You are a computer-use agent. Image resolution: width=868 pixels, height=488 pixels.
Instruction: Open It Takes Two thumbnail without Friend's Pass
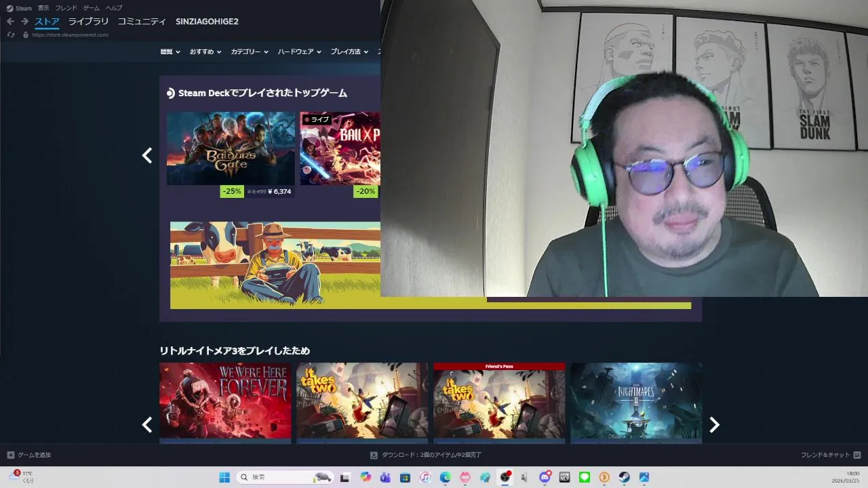tap(362, 401)
